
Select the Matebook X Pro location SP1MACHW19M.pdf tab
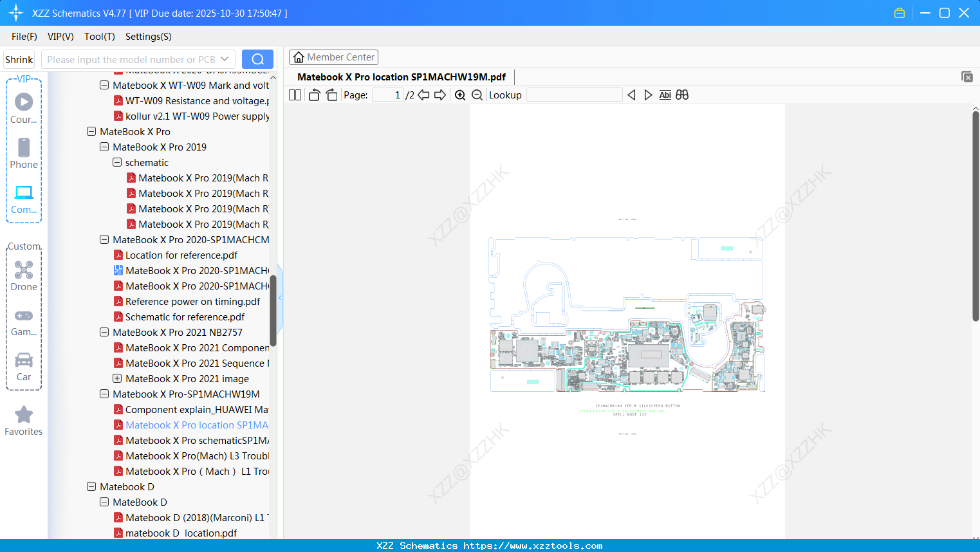[x=402, y=77]
